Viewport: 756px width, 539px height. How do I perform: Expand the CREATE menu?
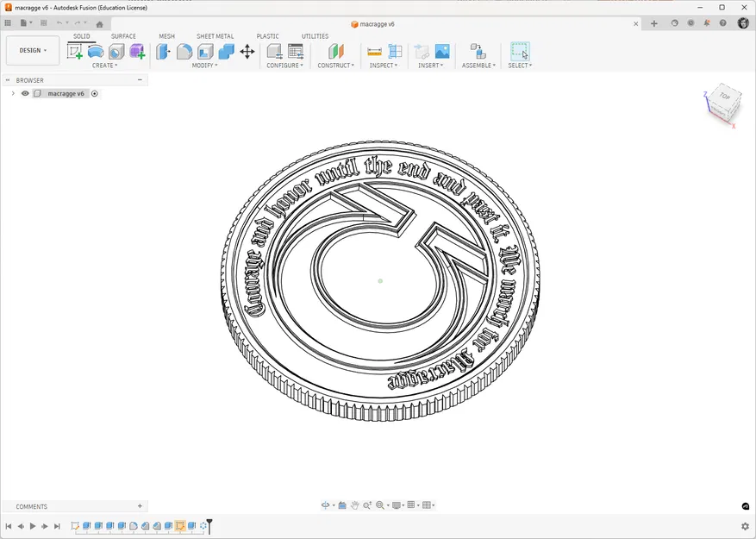(x=104, y=66)
